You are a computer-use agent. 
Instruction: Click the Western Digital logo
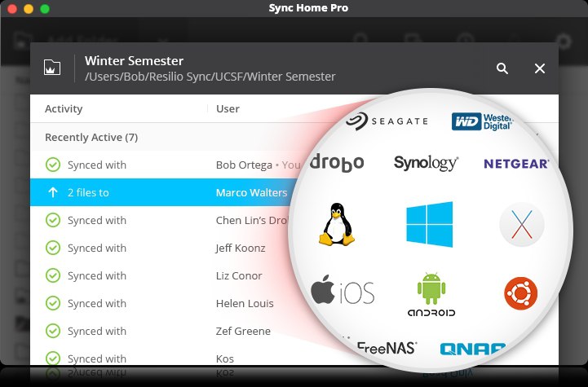482,121
